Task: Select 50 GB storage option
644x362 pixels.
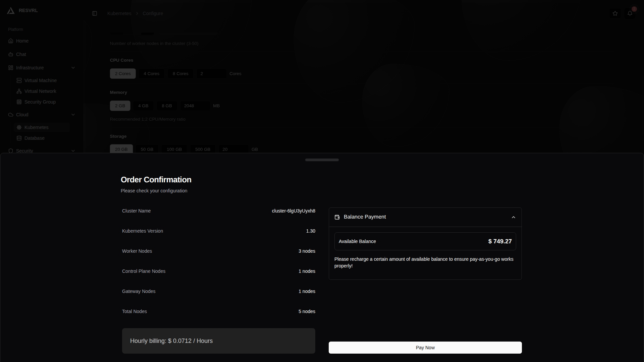Action: click(147, 149)
